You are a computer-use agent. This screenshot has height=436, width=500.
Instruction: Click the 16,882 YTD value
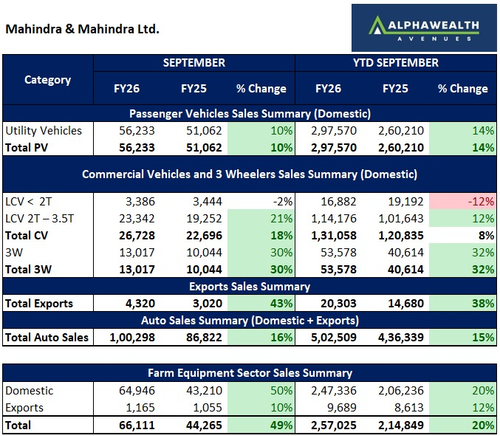tap(338, 202)
